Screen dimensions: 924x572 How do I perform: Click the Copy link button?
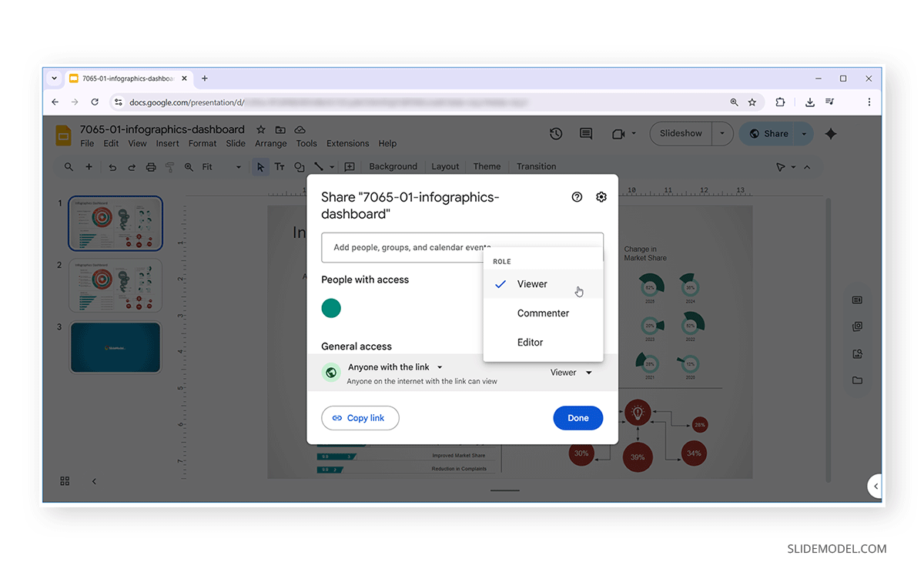pos(360,417)
